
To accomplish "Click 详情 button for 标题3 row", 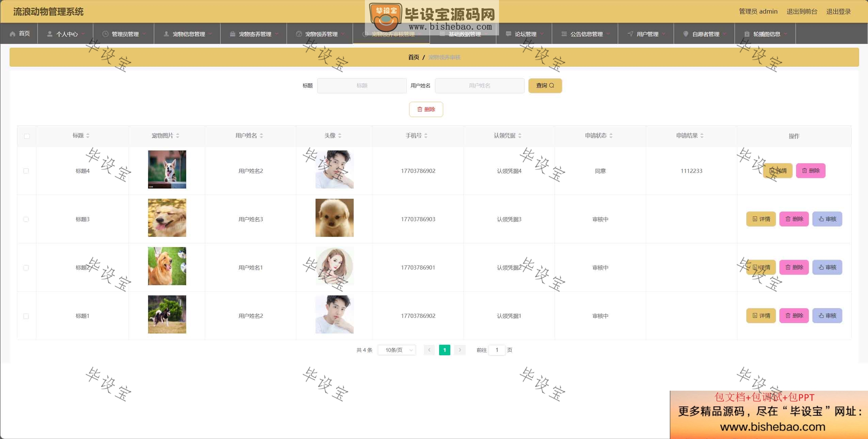I will click(x=761, y=219).
